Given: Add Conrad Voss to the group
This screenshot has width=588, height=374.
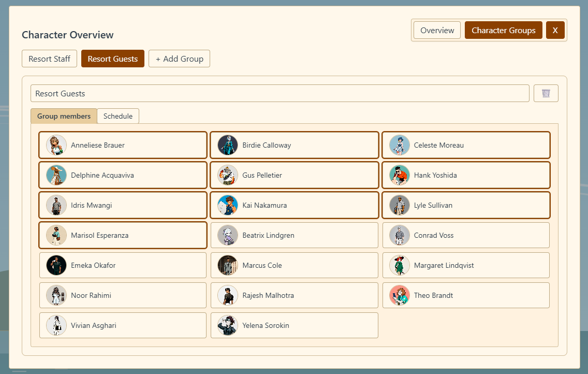Looking at the screenshot, I should pos(466,235).
